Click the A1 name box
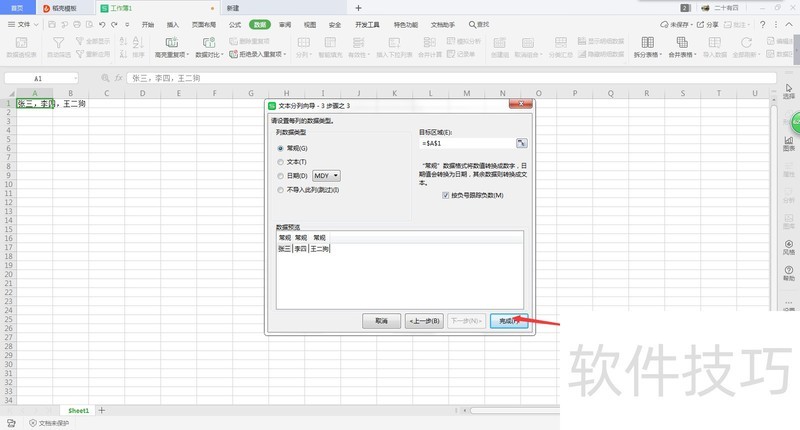This screenshot has width=800, height=430. pos(41,79)
